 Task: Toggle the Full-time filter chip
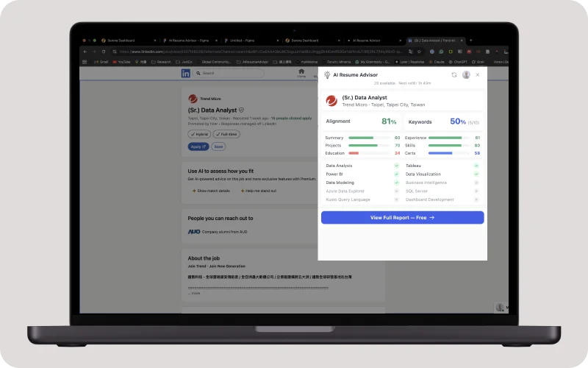226,134
